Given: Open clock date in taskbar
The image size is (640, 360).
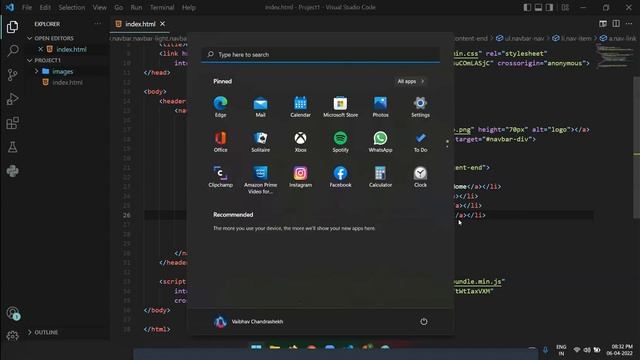Looking at the screenshot, I should point(619,350).
